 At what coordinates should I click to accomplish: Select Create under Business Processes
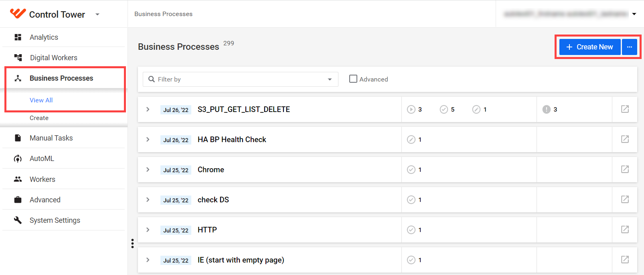coord(39,118)
